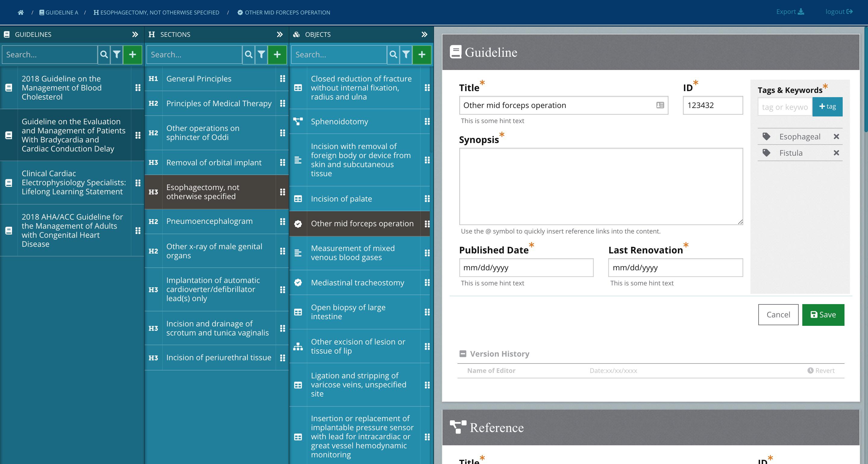Collapse the Objects panel with chevrons
The width and height of the screenshot is (868, 464).
coord(424,34)
